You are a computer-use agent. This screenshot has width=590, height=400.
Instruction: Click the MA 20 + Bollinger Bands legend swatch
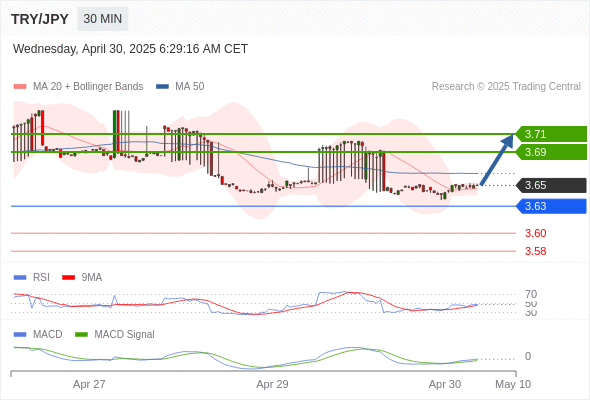pyautogui.click(x=20, y=87)
